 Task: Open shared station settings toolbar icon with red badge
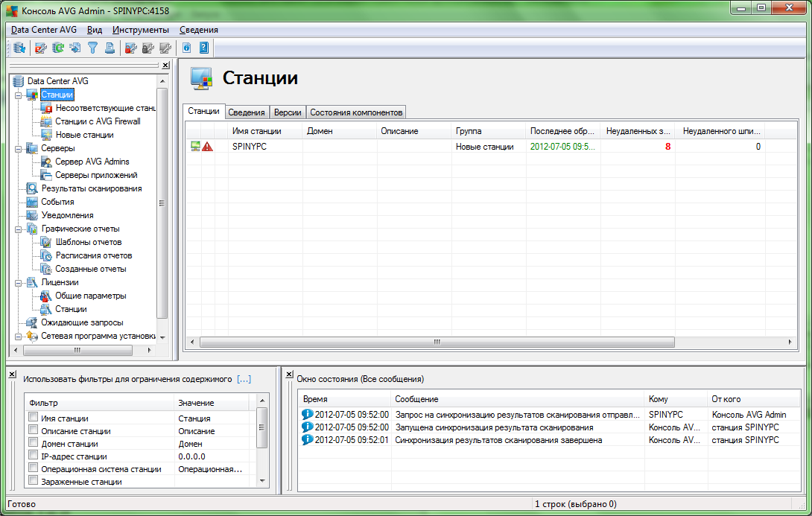coord(40,48)
